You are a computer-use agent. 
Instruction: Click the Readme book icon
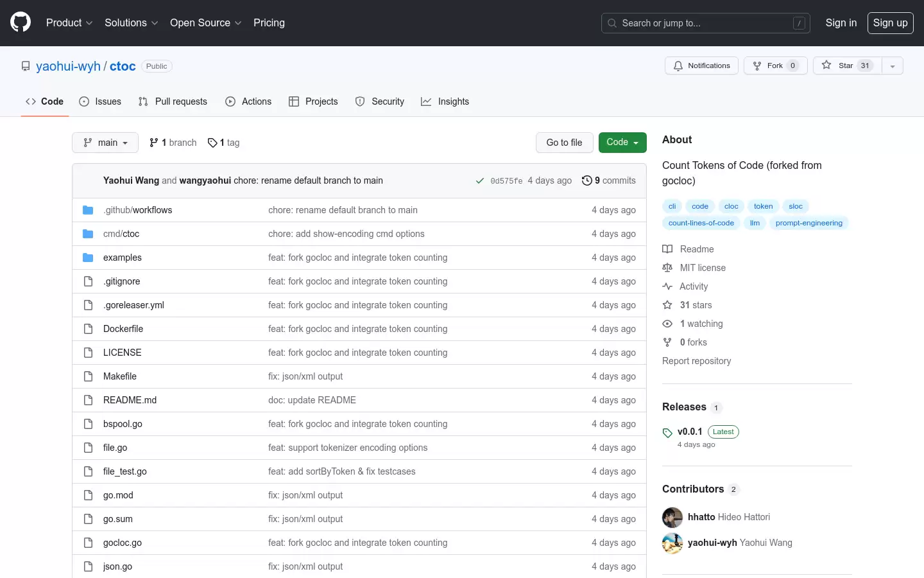click(x=667, y=249)
